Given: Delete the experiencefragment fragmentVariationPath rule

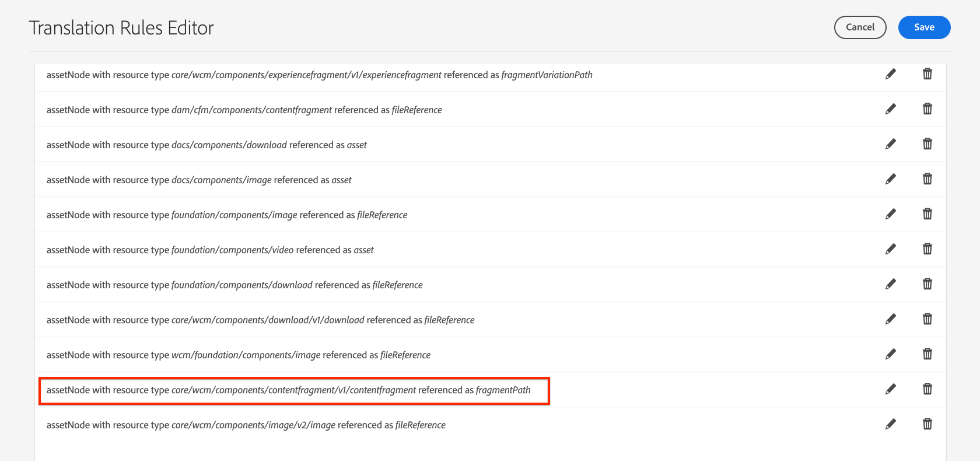Looking at the screenshot, I should 928,74.
